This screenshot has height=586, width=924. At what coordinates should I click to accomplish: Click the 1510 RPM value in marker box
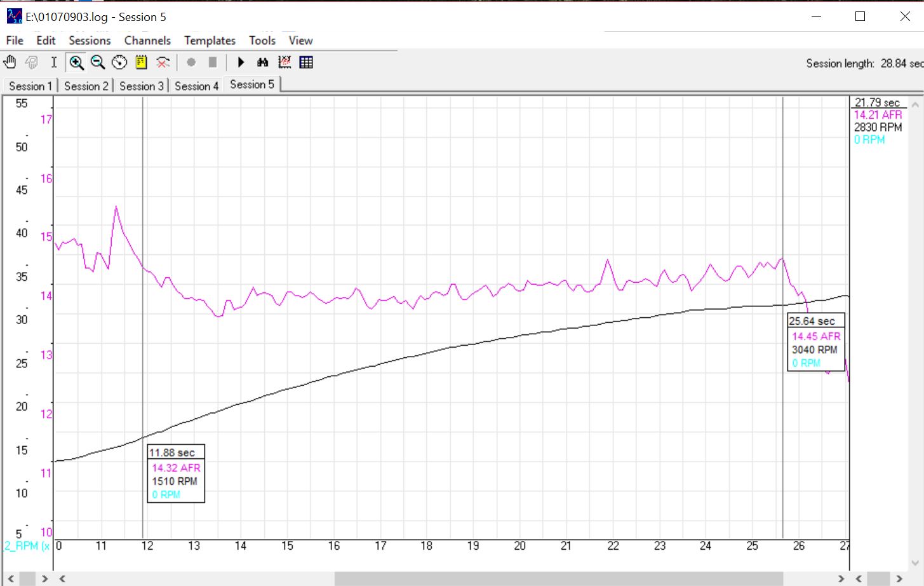pyautogui.click(x=175, y=481)
